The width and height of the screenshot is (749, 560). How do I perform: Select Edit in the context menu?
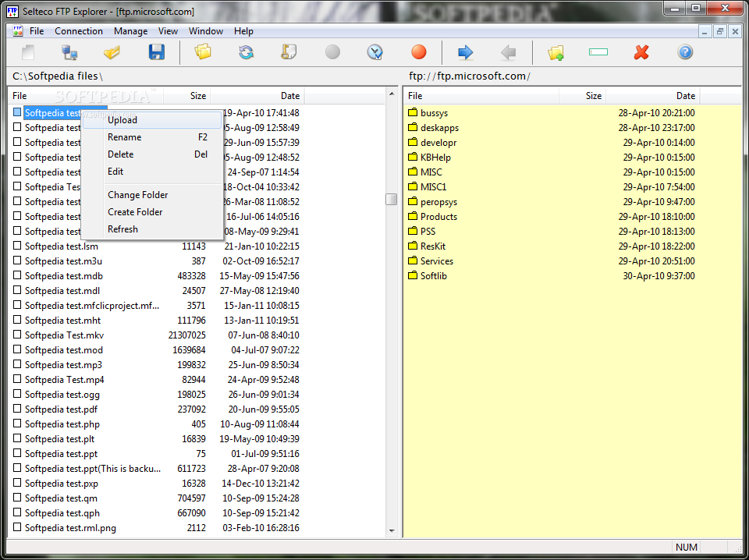point(152,172)
